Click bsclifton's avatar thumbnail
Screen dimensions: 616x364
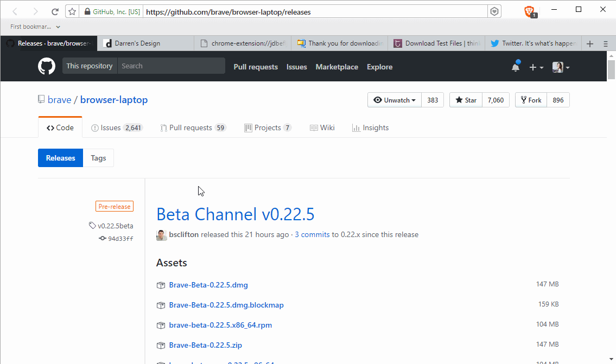click(x=162, y=235)
